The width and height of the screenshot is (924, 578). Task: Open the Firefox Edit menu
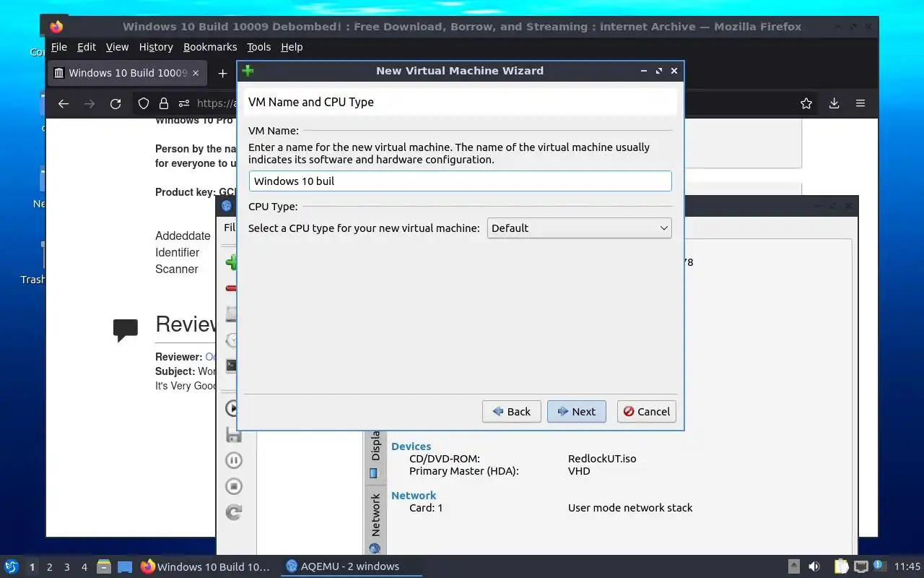point(87,47)
